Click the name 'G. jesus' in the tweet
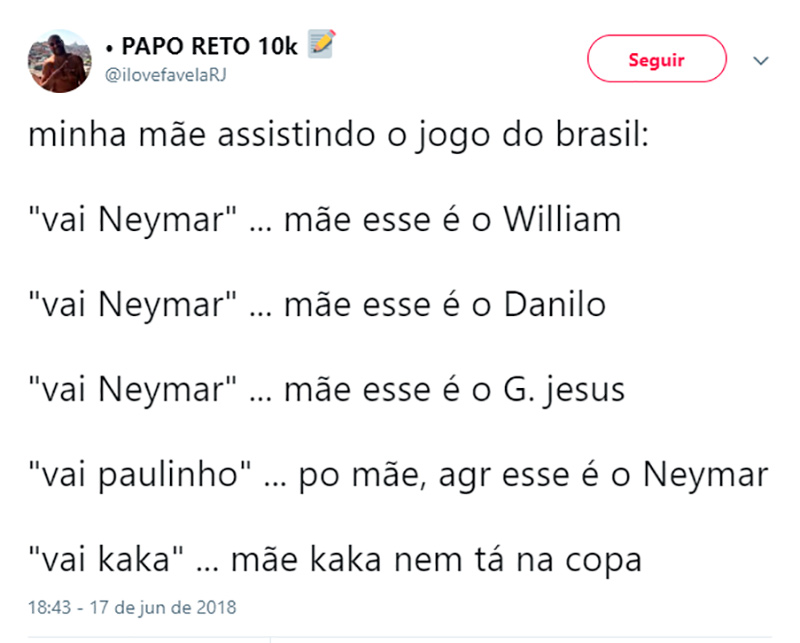The height and width of the screenshot is (643, 800). (x=563, y=388)
